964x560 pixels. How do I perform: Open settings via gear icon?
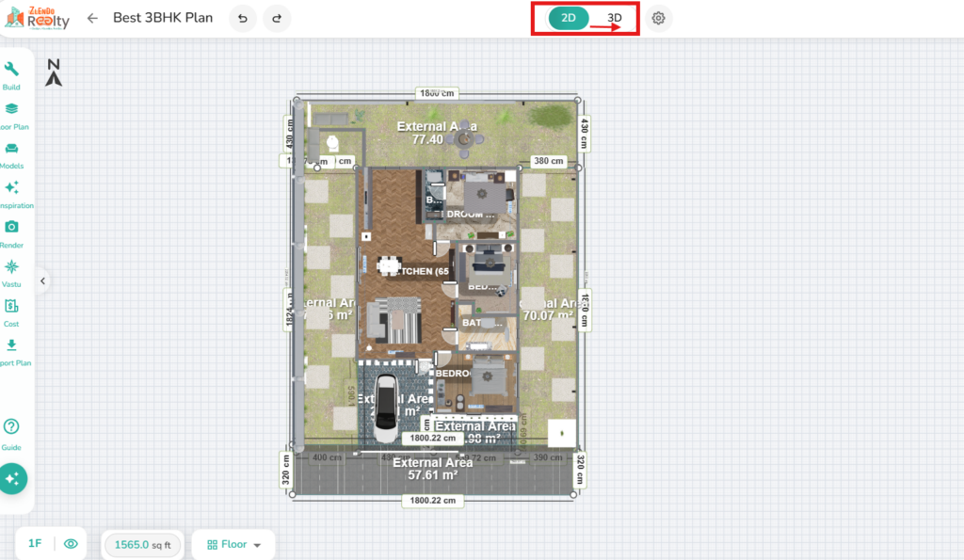(x=659, y=18)
